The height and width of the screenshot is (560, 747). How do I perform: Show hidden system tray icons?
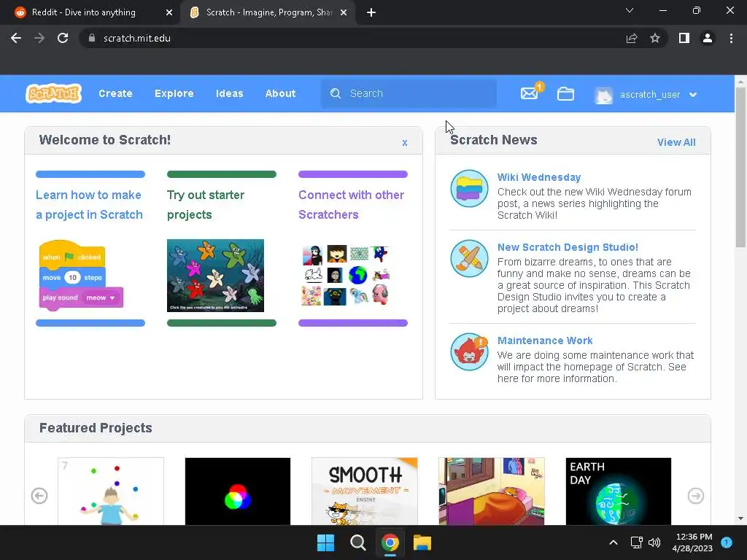pyautogui.click(x=614, y=542)
